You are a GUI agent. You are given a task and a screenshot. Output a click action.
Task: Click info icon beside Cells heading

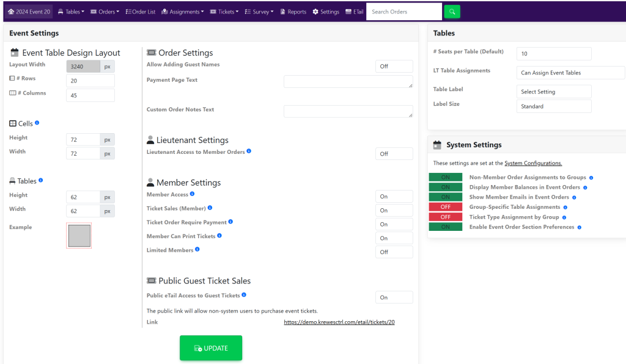coord(37,123)
